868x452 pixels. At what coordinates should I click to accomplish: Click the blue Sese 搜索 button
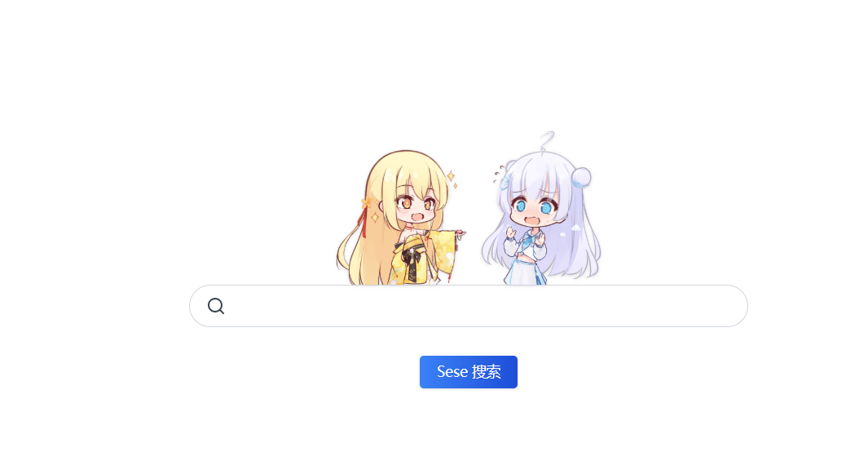(x=469, y=372)
